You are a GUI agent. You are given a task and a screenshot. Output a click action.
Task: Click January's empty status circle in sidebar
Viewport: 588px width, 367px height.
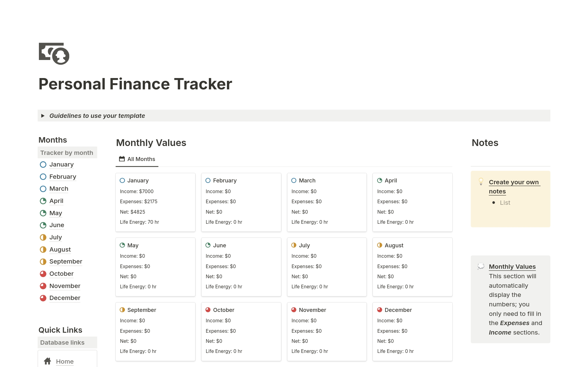click(43, 164)
